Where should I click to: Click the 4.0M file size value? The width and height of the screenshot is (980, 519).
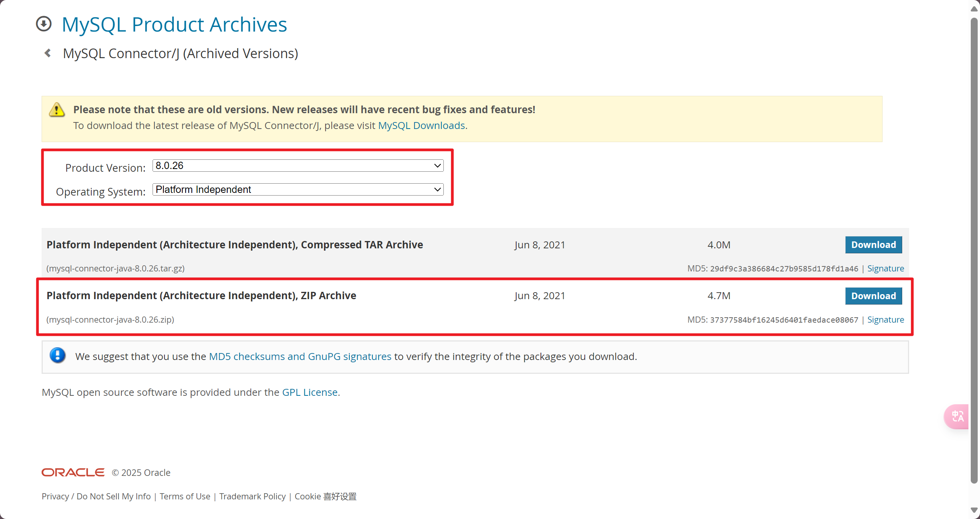(x=719, y=245)
